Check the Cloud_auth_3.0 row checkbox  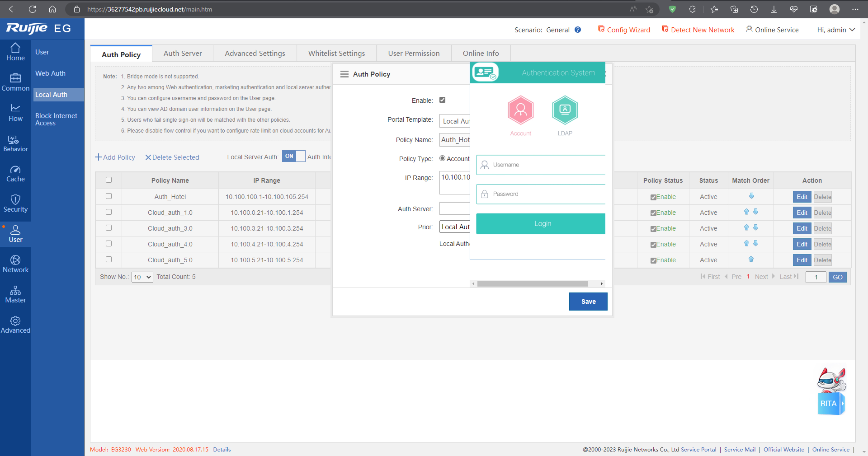[x=108, y=228]
